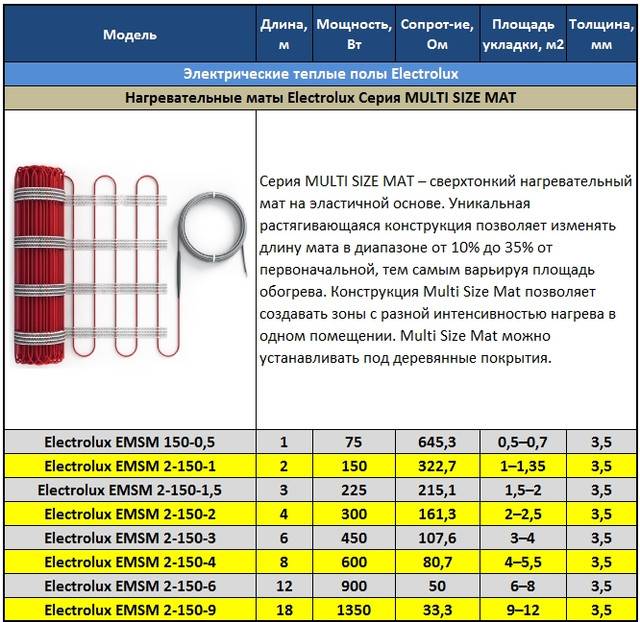
Task: Click resistance value '107,6'
Action: (437, 538)
